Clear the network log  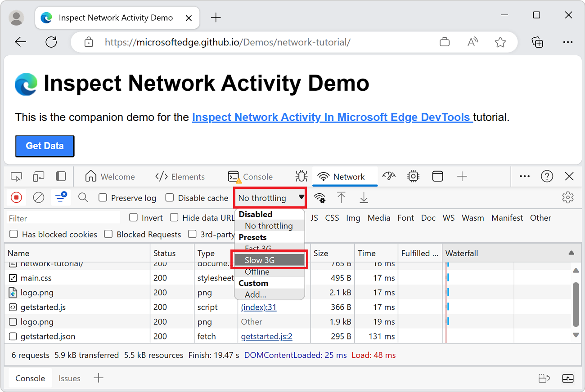[x=39, y=197]
